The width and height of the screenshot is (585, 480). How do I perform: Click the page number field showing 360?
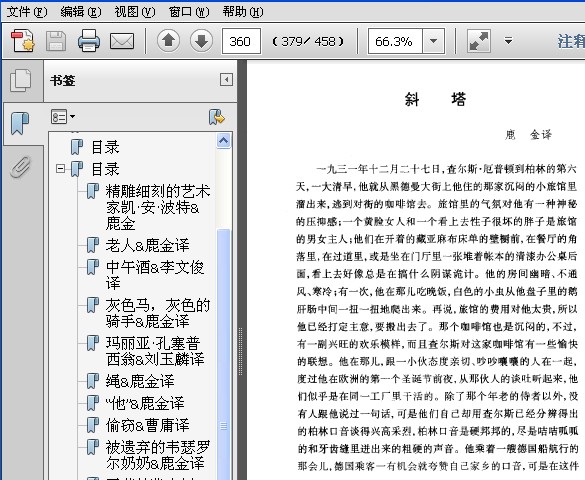(241, 41)
